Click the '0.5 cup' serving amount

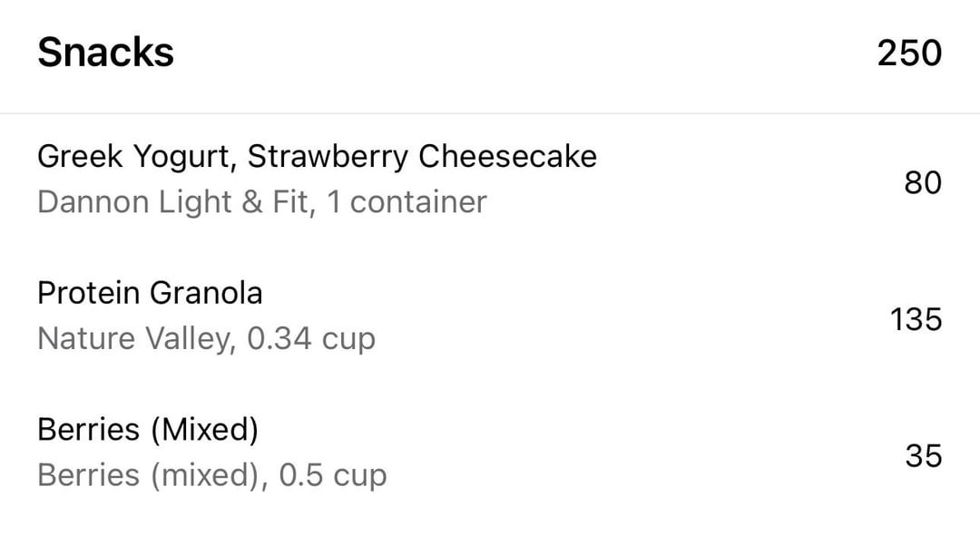[332, 476]
